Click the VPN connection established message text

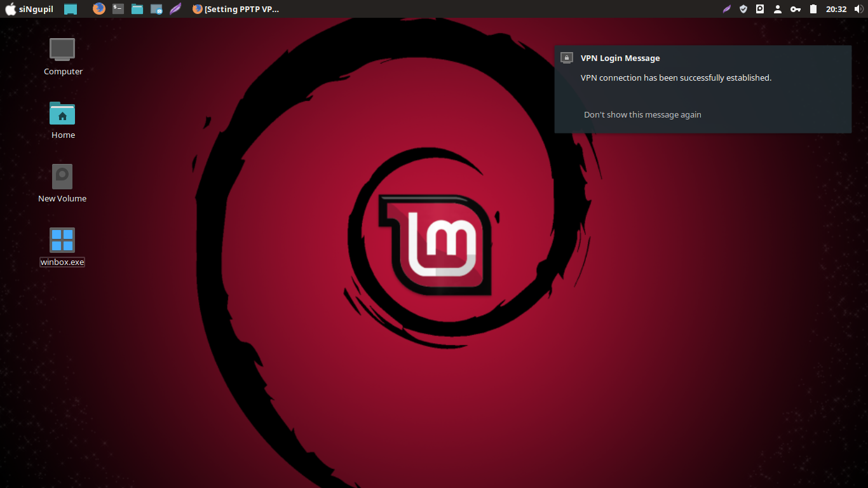coord(676,78)
